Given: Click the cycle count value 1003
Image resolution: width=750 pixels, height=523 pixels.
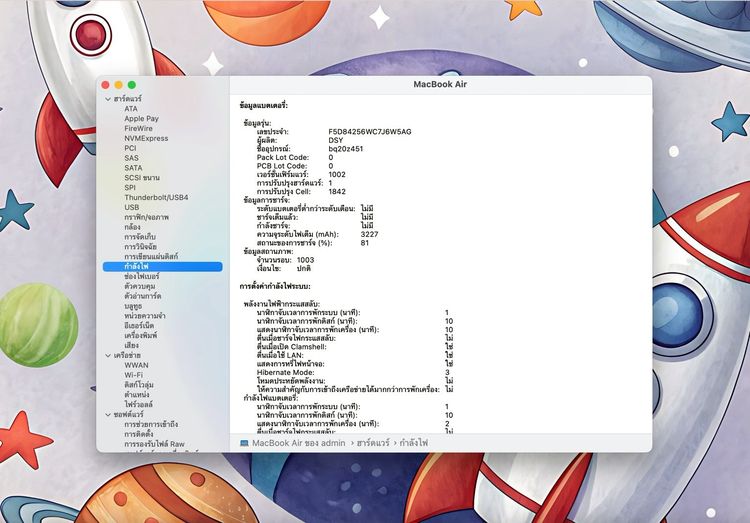Looking at the screenshot, I should [306, 260].
